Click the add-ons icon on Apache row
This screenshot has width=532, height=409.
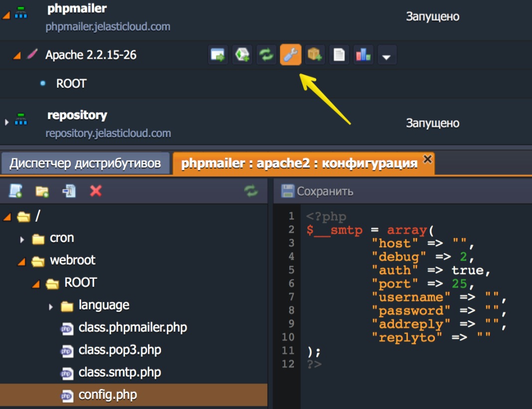[242, 55]
